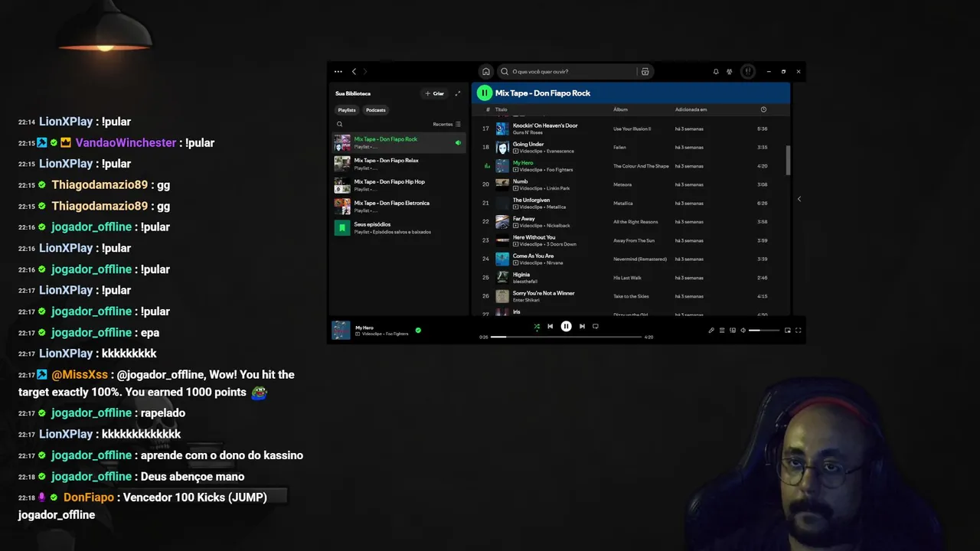This screenshot has width=980, height=551.
Task: Go forward with Spotify's forward arrow
Action: click(x=364, y=71)
